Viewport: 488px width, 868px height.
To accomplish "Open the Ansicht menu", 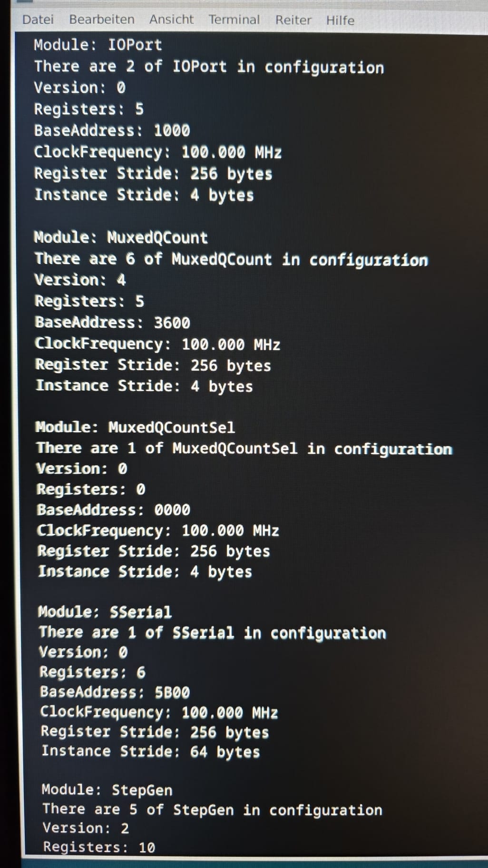I will point(171,20).
